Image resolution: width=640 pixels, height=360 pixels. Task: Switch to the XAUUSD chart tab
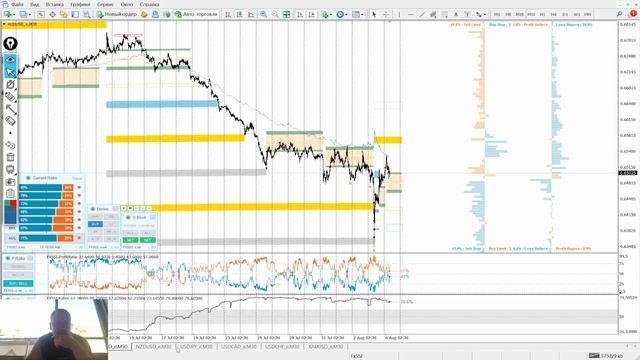[325, 347]
